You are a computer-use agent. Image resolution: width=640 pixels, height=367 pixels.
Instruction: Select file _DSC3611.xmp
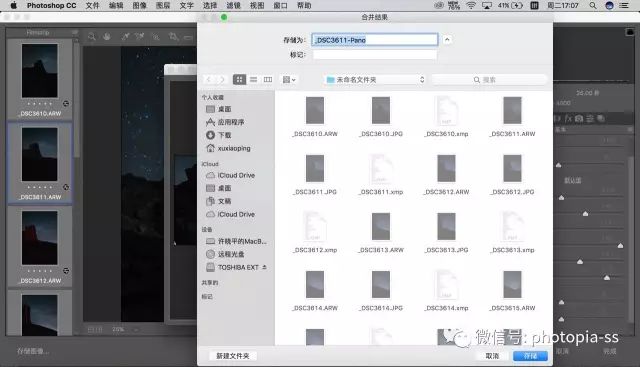[381, 174]
